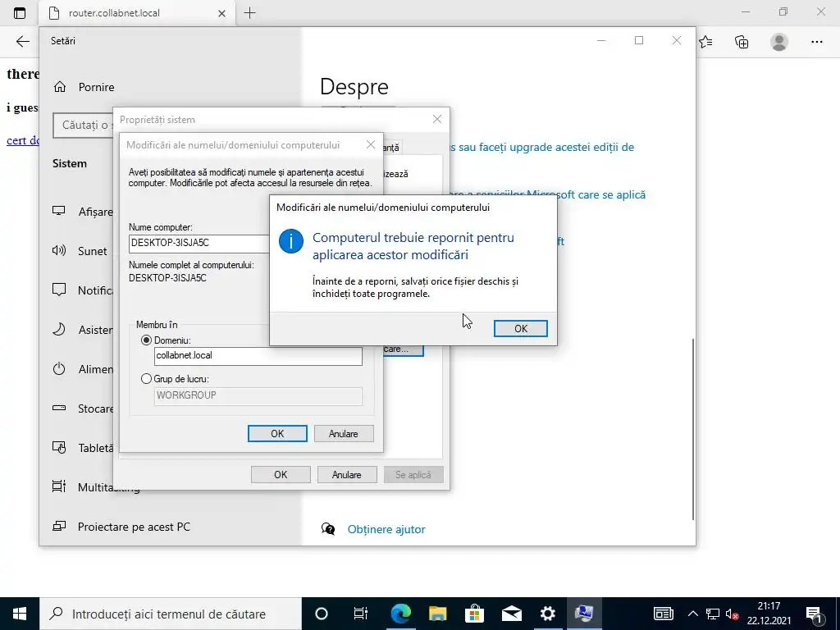
Task: Select the Grup de lucru radio button
Action: click(x=146, y=379)
